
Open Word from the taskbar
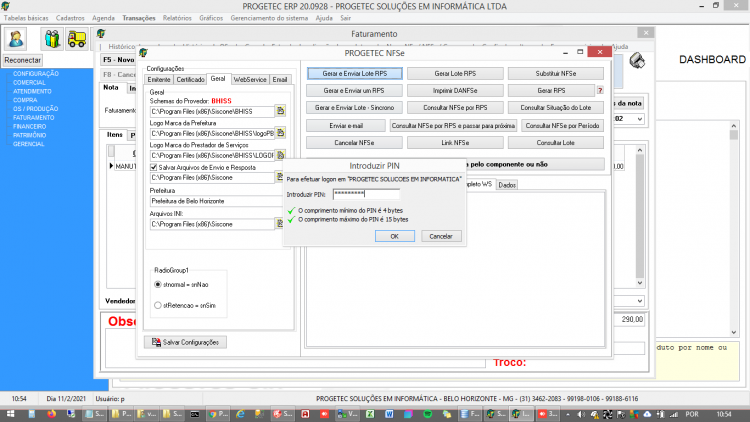tap(389, 414)
